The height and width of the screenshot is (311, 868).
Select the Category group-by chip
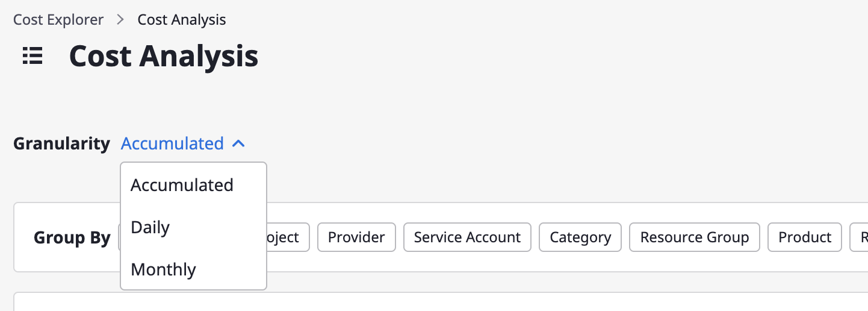(x=580, y=237)
